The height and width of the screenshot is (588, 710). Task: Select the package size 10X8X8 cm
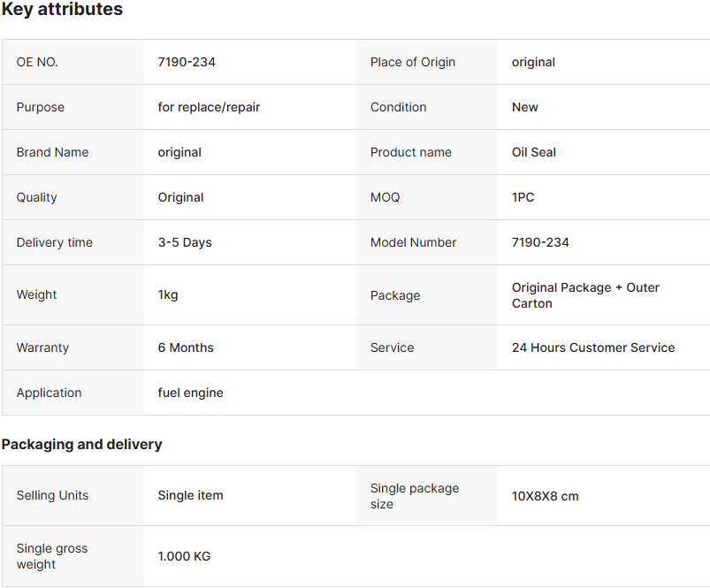tap(546, 496)
